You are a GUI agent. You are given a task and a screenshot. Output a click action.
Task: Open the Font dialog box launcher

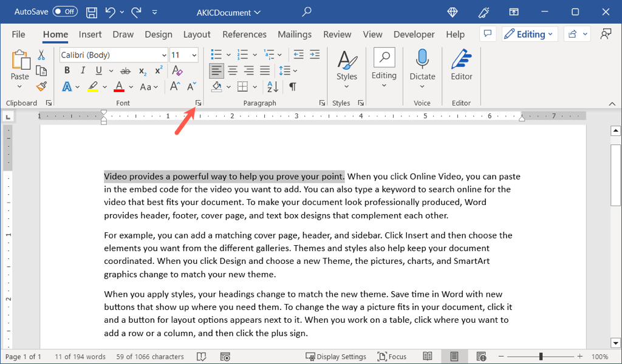[x=198, y=103]
